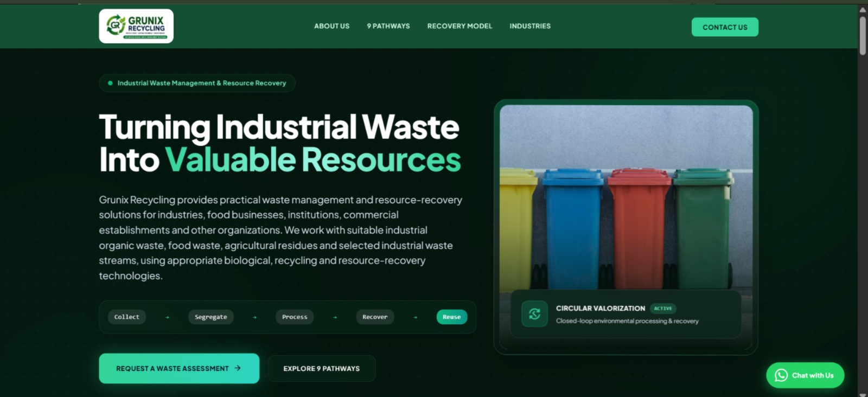Click the Industrial Waste Management badge
This screenshot has height=397, width=868.
(x=197, y=83)
